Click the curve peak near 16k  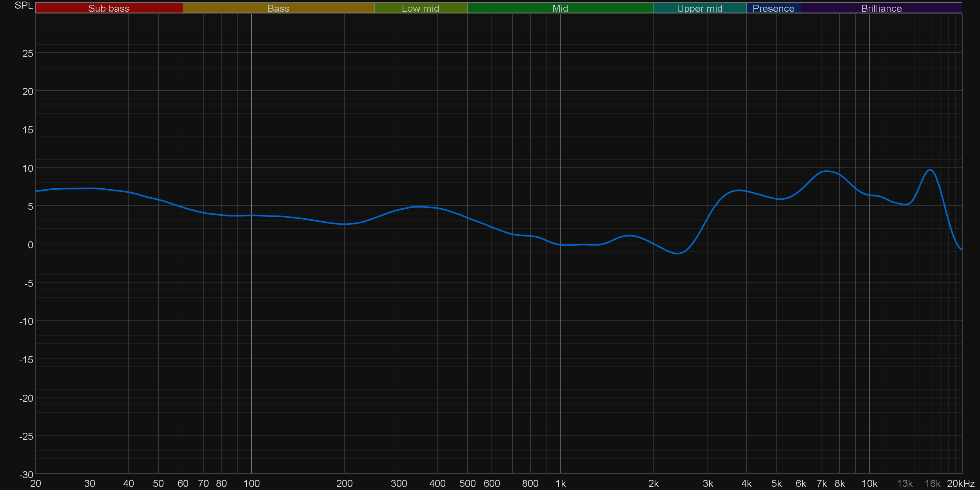point(930,170)
